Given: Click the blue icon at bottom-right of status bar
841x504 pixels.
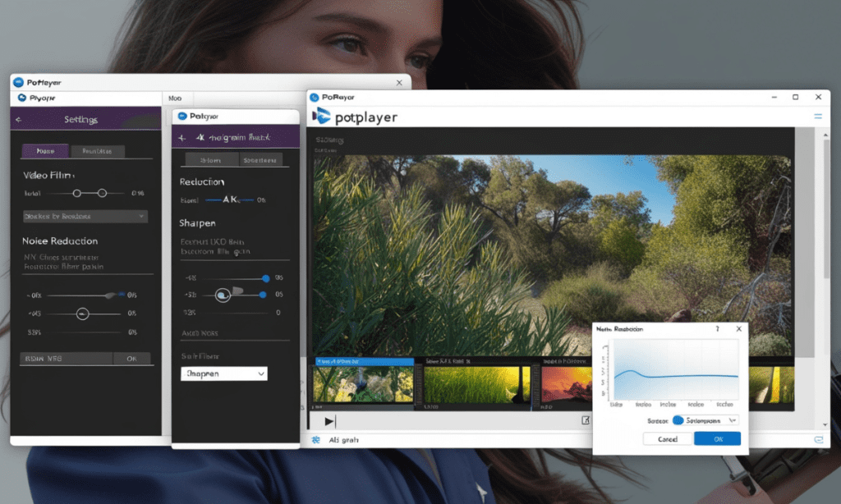Looking at the screenshot, I should (818, 441).
